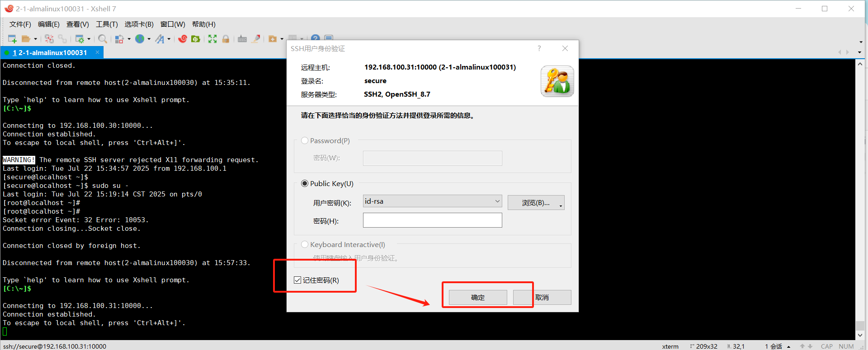
Task: Click the globe encoding icon
Action: click(140, 39)
